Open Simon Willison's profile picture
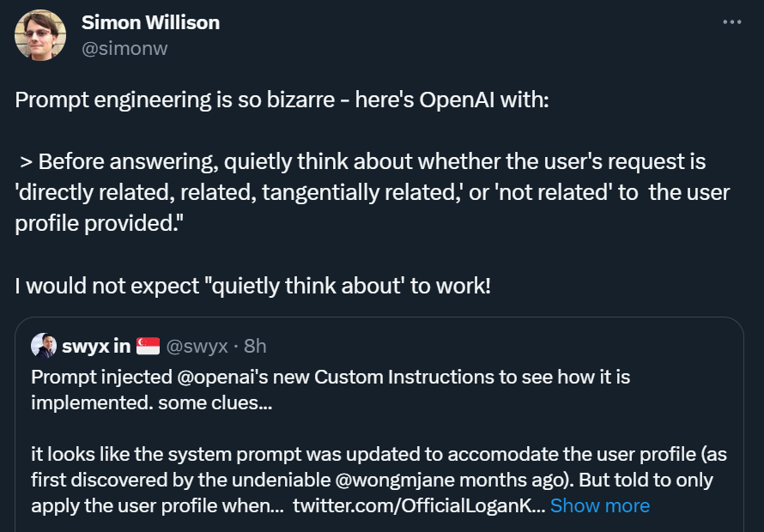Viewport: 764px width, 532px height. click(x=40, y=35)
